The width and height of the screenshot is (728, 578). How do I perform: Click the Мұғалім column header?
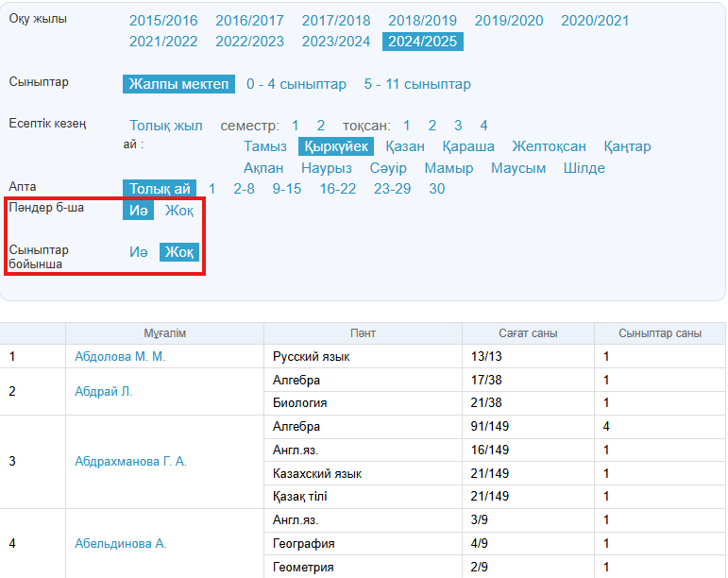click(164, 333)
